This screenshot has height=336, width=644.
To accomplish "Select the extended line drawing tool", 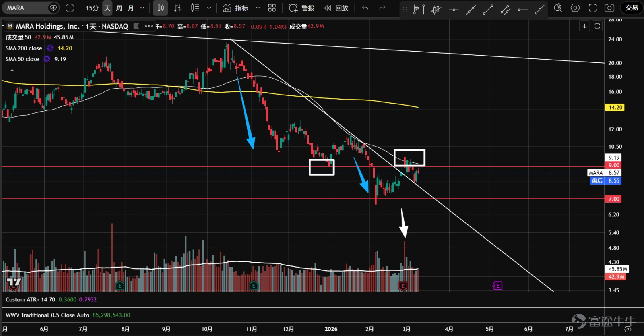I will click(471, 9).
